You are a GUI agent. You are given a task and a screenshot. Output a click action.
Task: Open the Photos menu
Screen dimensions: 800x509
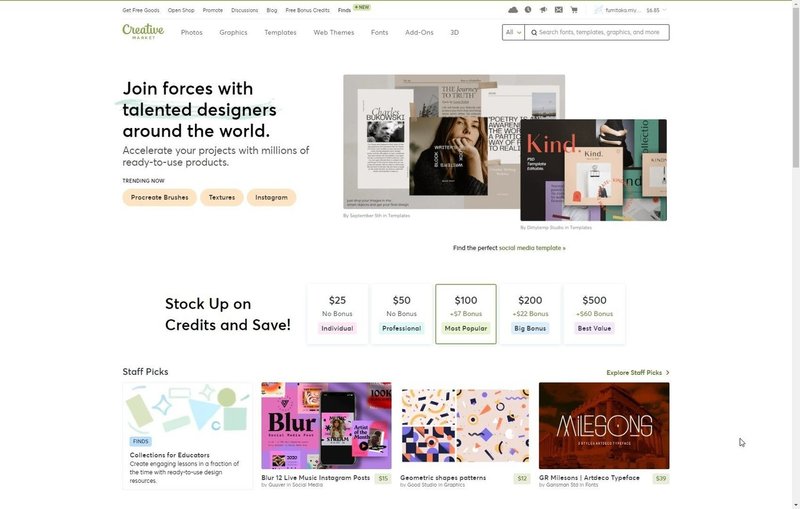191,32
